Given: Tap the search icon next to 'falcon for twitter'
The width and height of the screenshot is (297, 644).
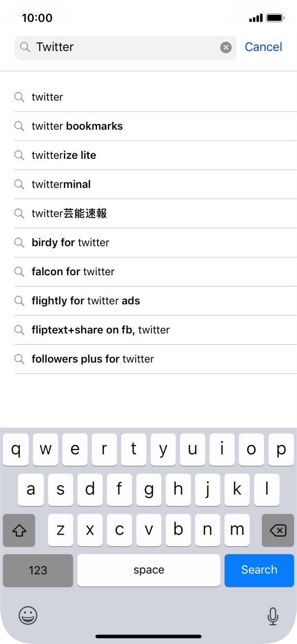Looking at the screenshot, I should point(20,271).
